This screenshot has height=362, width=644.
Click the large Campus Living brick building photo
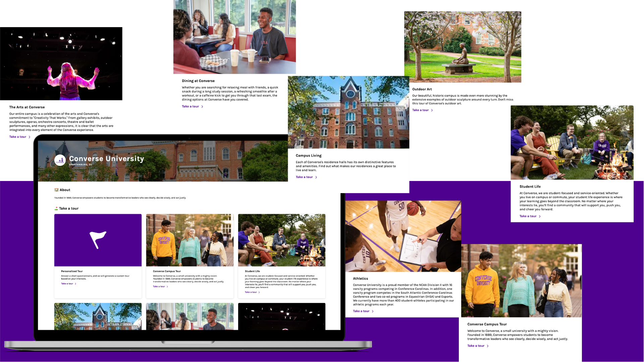coord(348,112)
